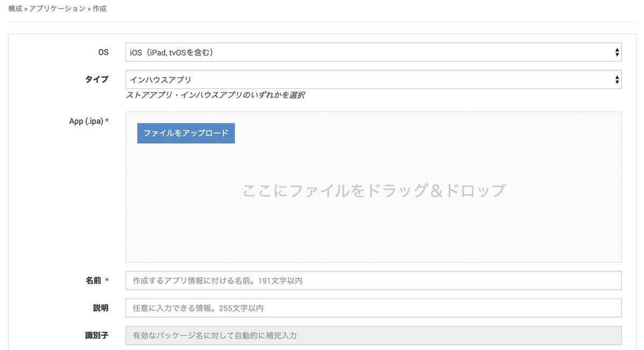The width and height of the screenshot is (644, 350).
Task: Click the ストアアプリ・インハウスアプリのいずれかを選択 hint text
Action: click(216, 95)
